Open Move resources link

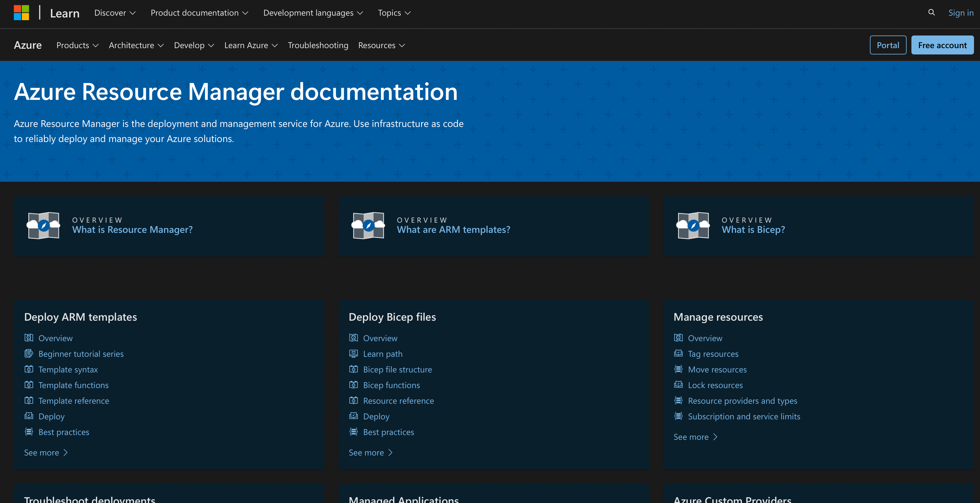pos(717,369)
